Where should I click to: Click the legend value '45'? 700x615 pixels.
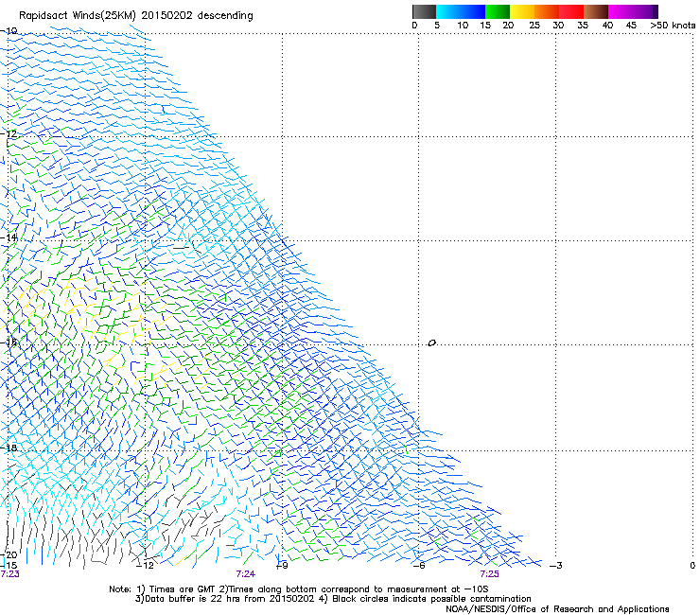(631, 26)
